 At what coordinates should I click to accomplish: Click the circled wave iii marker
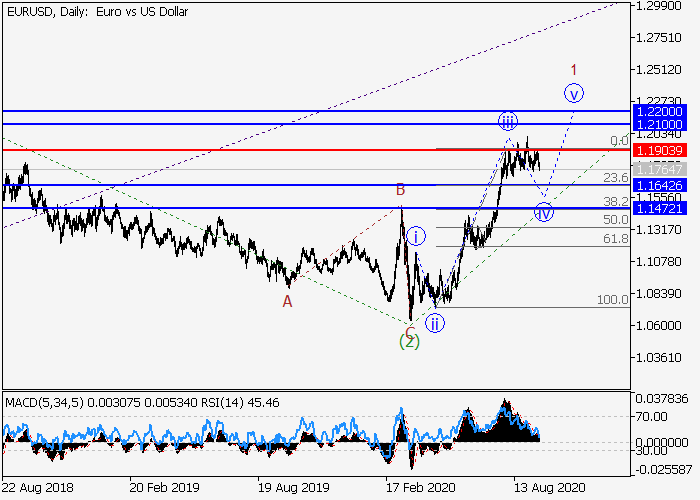pos(508,122)
